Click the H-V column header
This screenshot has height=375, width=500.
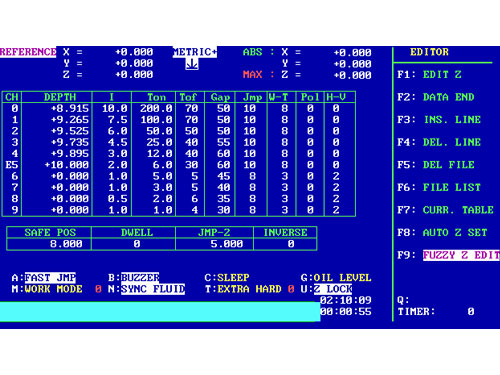tap(336, 97)
